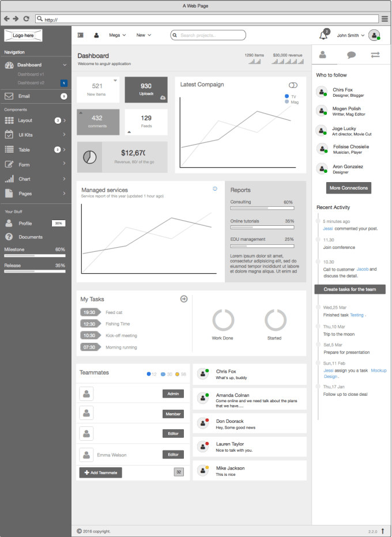Screen dimensions: 392x537
Task: Click the browser URL address bar
Action: pos(207,19)
